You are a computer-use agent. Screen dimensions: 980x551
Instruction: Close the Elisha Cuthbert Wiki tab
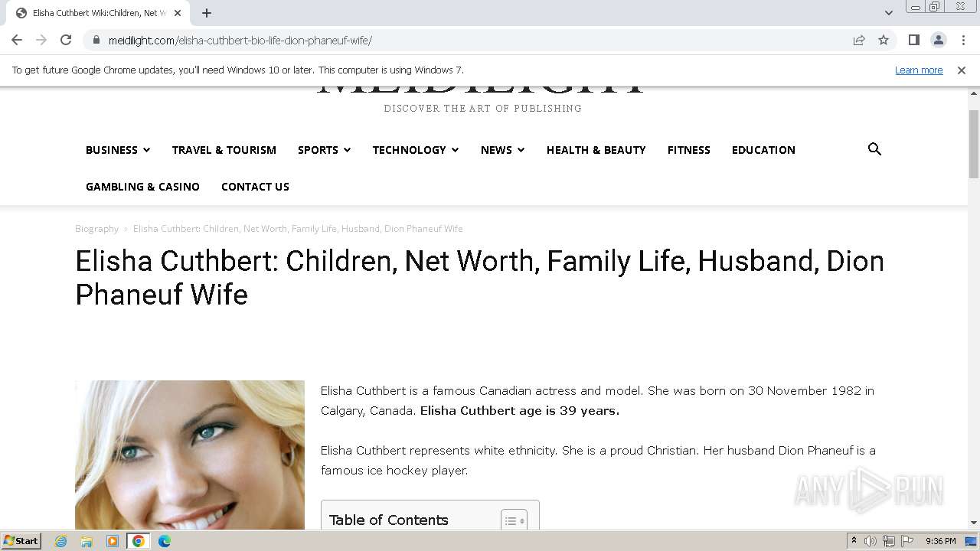pos(178,13)
